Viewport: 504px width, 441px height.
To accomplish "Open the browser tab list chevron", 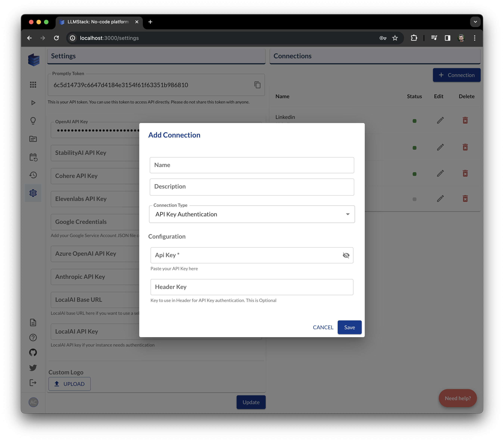I will coord(475,22).
